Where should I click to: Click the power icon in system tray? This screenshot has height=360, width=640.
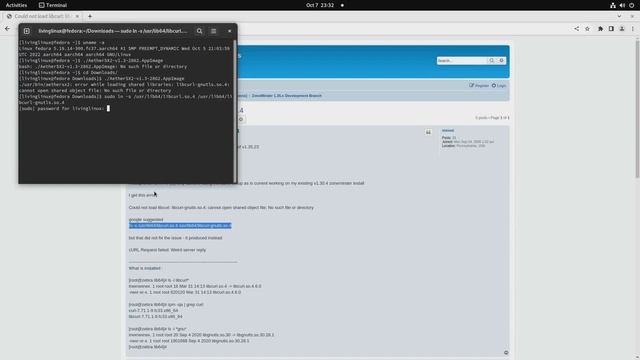click(x=631, y=5)
